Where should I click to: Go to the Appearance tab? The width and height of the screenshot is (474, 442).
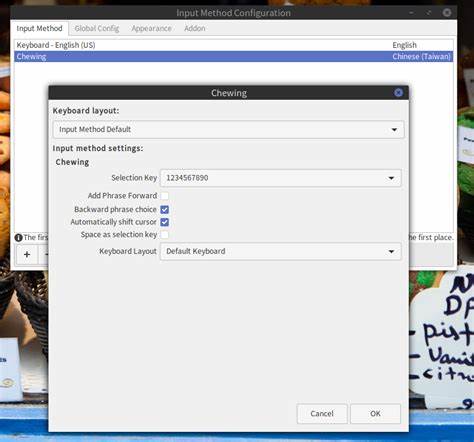click(x=151, y=28)
